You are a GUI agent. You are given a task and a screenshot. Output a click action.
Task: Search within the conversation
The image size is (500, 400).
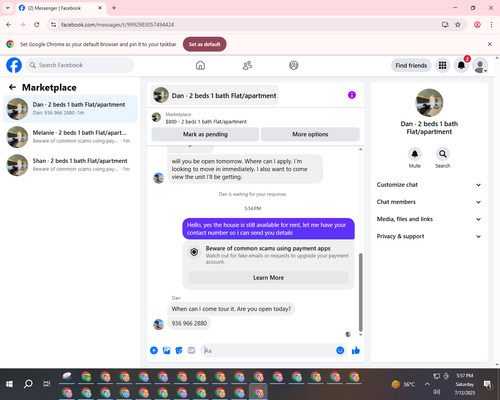pos(443,154)
